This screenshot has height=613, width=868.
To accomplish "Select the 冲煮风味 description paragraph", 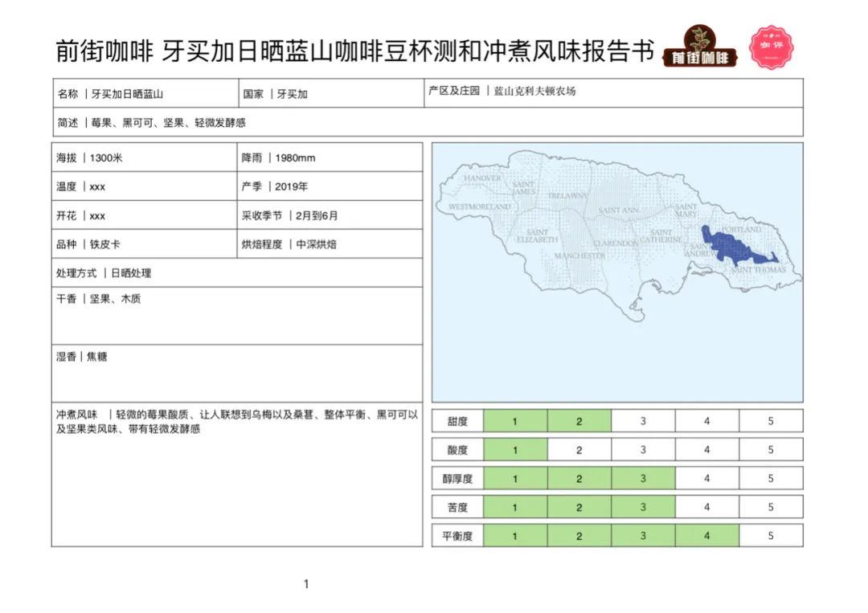I will [237, 422].
